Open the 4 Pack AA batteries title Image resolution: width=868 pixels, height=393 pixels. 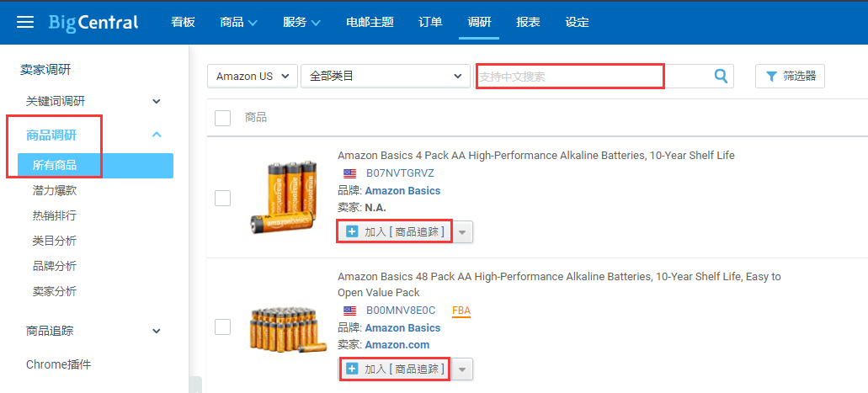(535, 156)
